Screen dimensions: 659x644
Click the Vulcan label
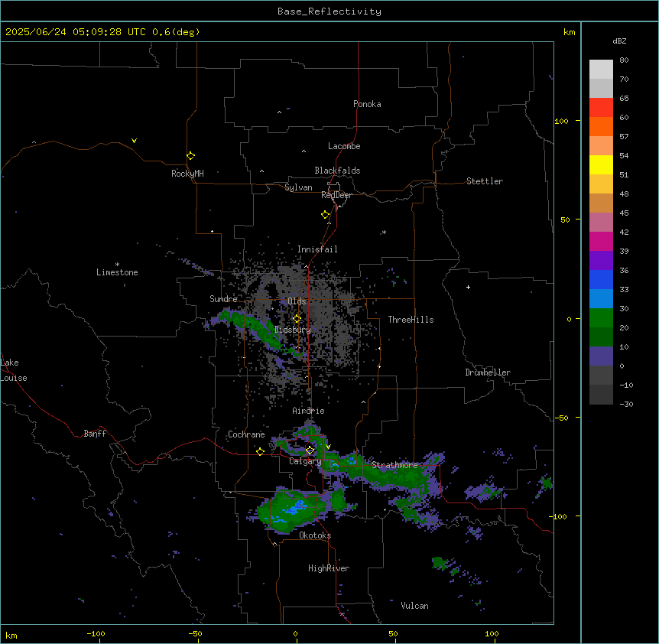pyautogui.click(x=415, y=606)
